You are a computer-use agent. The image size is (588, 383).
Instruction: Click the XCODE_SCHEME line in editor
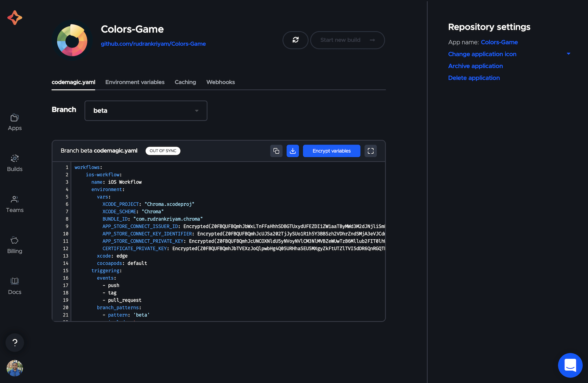click(133, 211)
